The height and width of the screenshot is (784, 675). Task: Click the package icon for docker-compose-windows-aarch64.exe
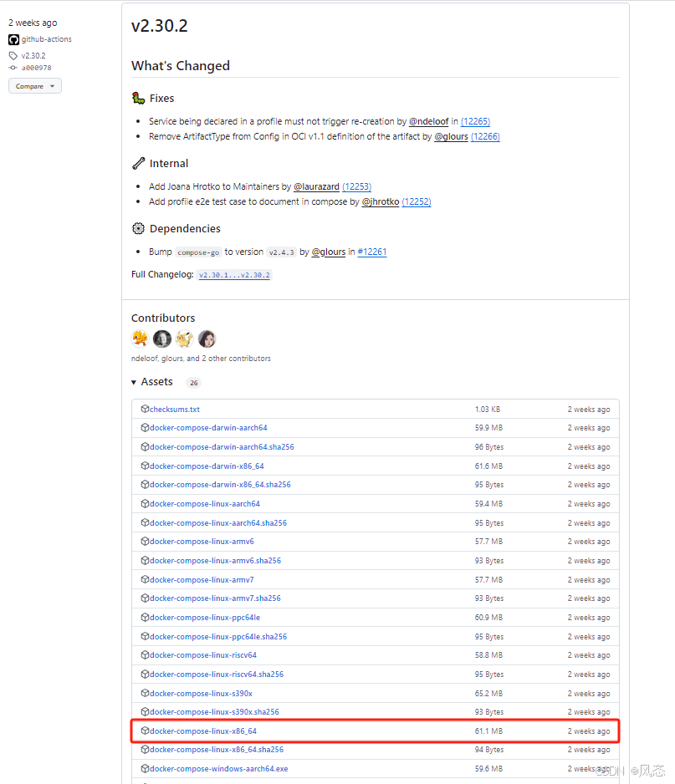(x=145, y=768)
